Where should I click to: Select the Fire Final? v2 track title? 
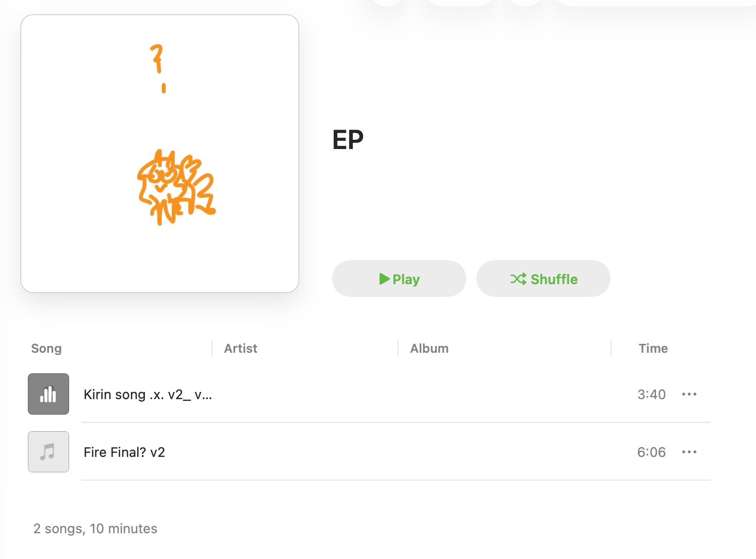tap(124, 452)
